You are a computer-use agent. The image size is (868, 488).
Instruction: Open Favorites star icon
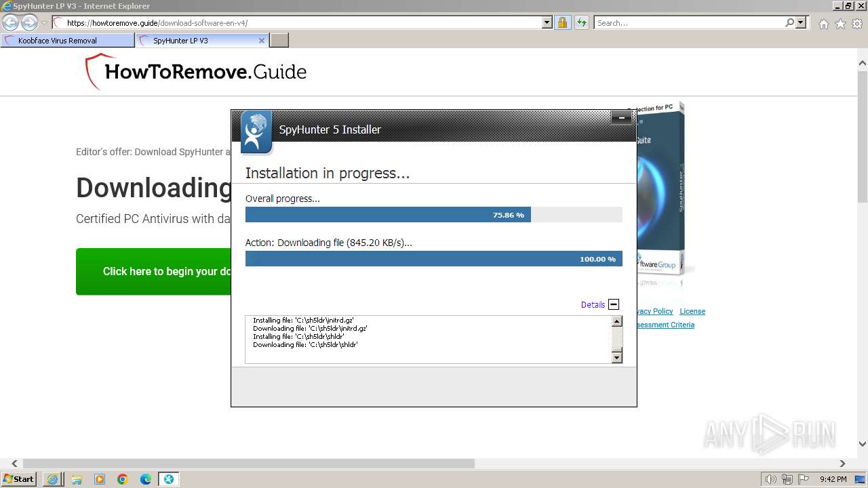tap(840, 24)
